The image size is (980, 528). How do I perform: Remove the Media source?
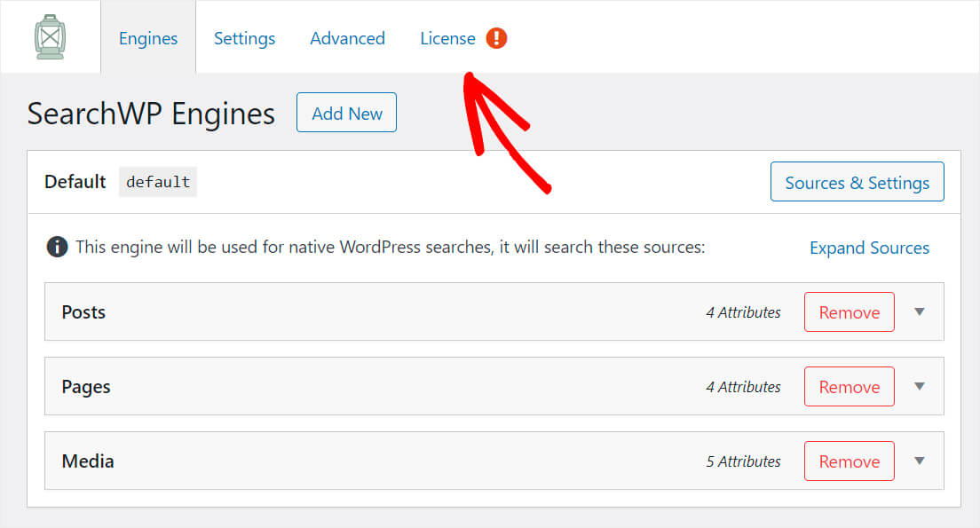(850, 461)
